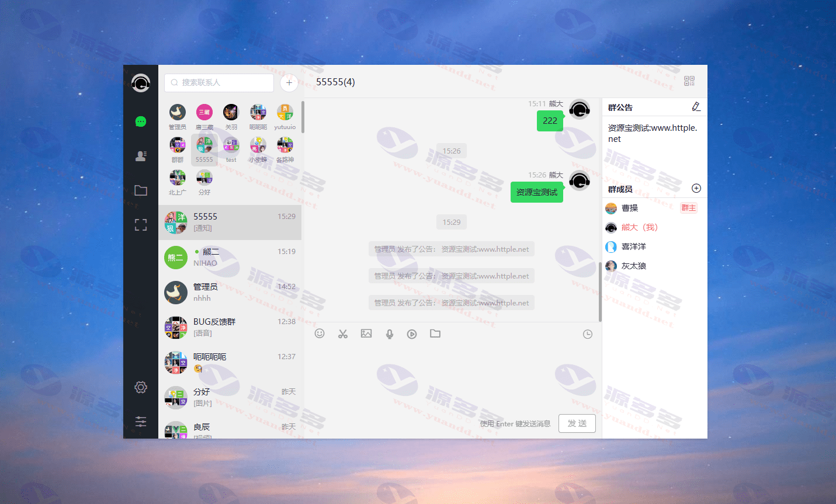Select 群群 quick contact group
Viewport: 836px width, 504px height.
[x=178, y=150]
